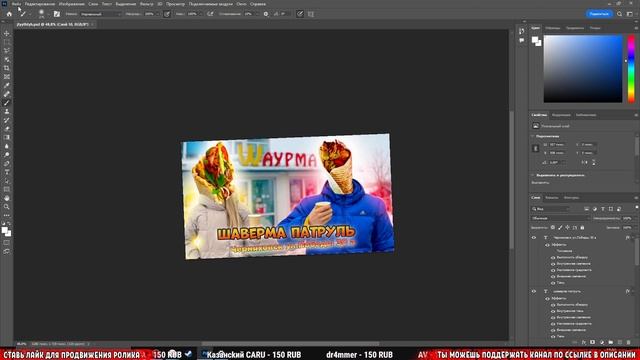640x360 pixels.
Task: Click in the color picker field
Action: coord(583,69)
